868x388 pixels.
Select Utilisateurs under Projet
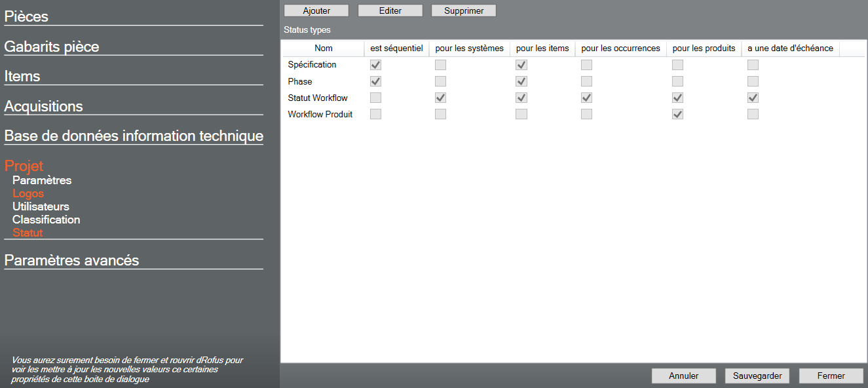pos(41,206)
